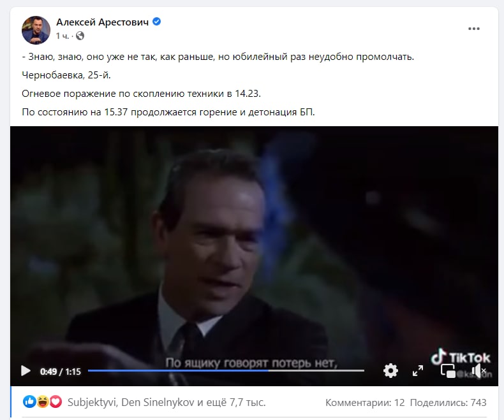Click the public globe privacy icon
The width and height of the screenshot is (504, 420).
point(80,36)
